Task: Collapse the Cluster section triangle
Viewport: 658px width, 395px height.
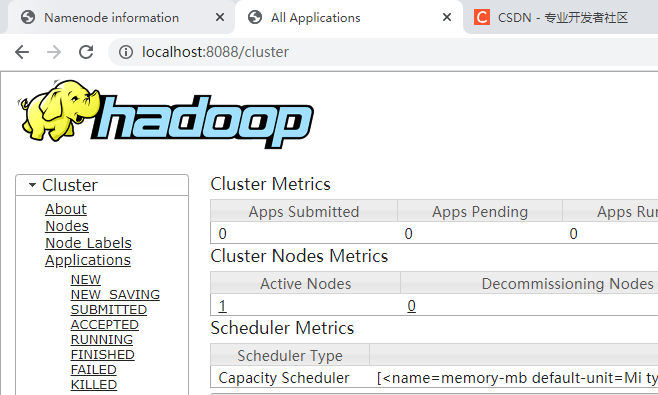Action: click(x=32, y=185)
